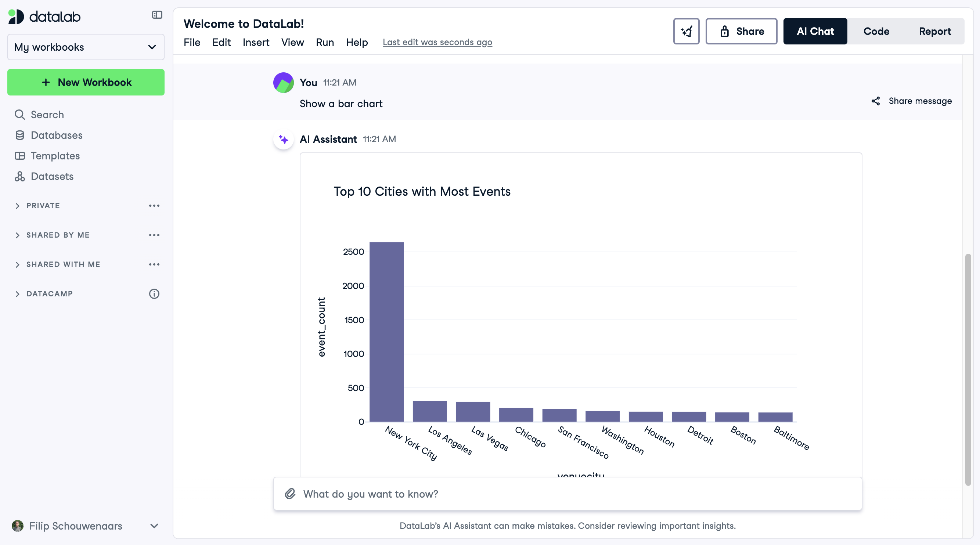Switch to Code view
Viewport: 980px width, 545px height.
[876, 31]
